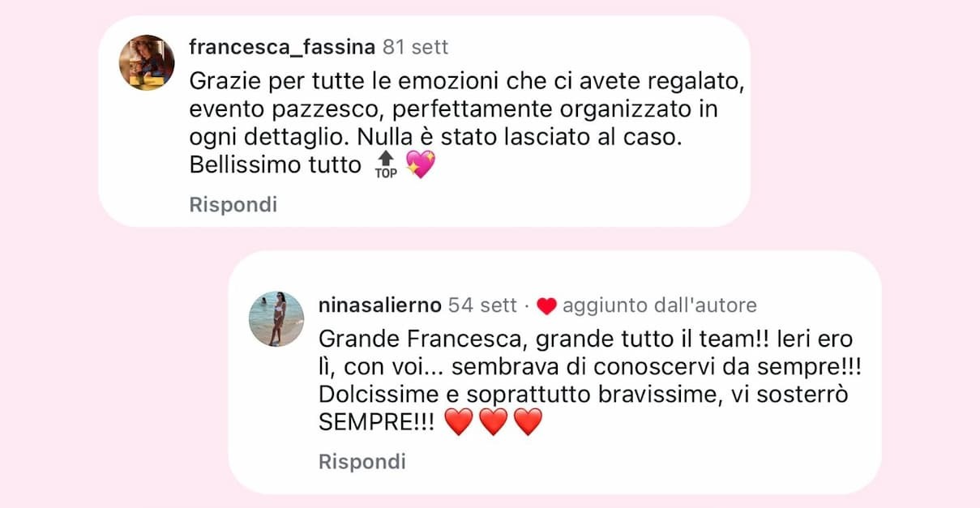Click the francesca_fassina username

click(282, 47)
